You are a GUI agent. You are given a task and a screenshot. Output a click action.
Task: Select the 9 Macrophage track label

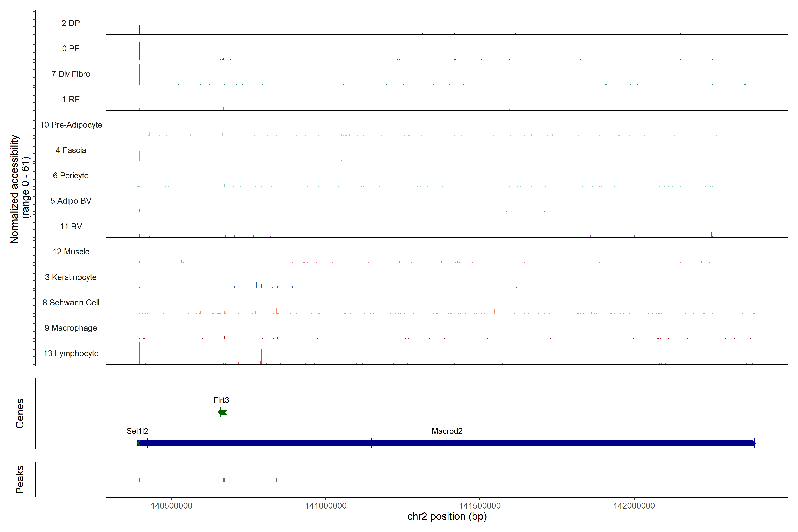tap(70, 328)
